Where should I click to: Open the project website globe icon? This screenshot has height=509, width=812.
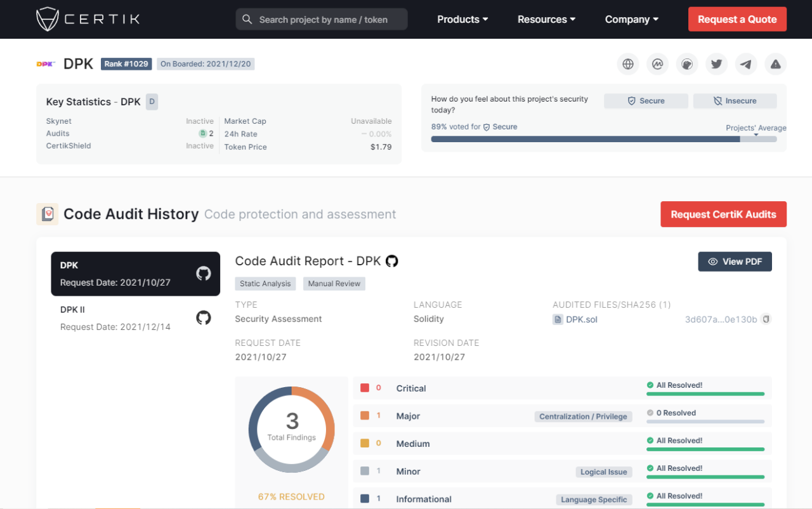[628, 64]
